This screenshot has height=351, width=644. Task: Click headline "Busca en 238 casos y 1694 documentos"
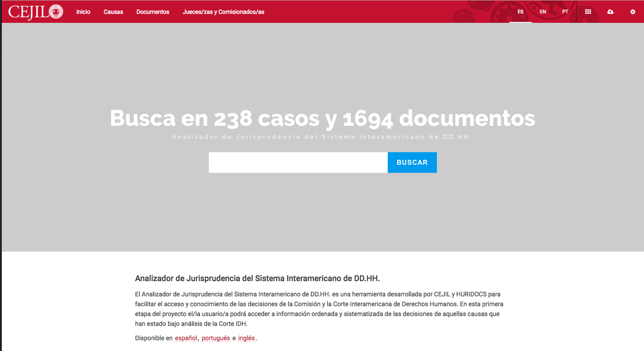point(322,118)
